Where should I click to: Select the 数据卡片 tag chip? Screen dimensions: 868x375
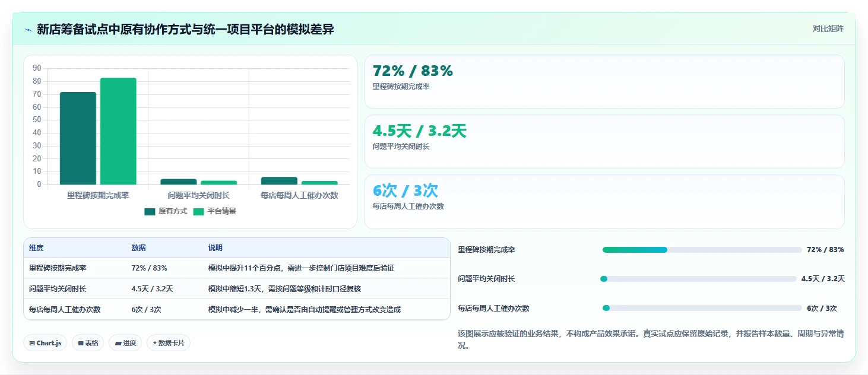pos(169,343)
